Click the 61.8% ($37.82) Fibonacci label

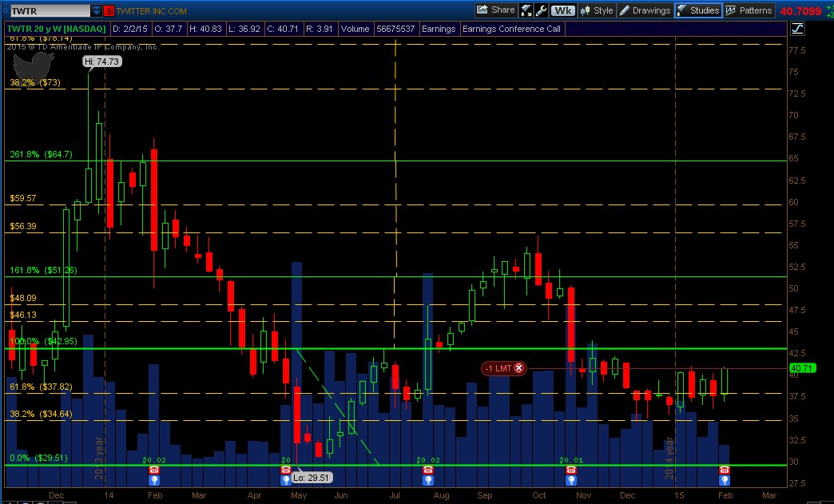[x=41, y=387]
